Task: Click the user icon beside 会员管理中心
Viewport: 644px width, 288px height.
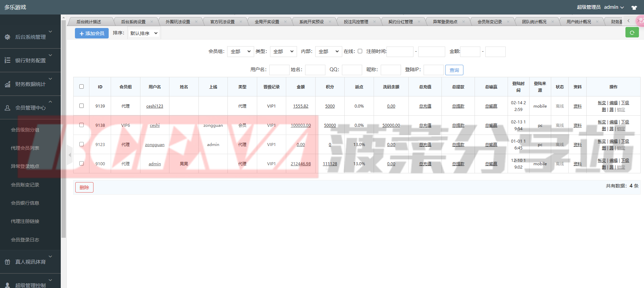Action: pyautogui.click(x=7, y=108)
